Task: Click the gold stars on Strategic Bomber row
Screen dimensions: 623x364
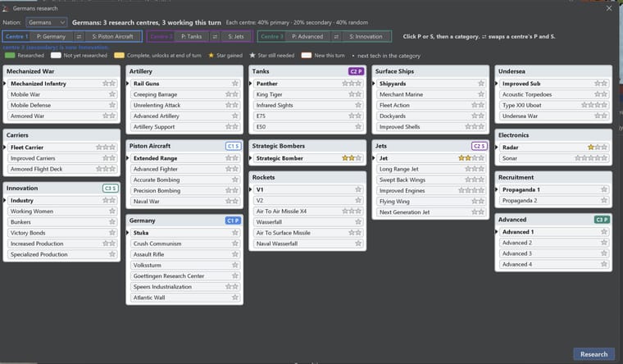Action: 348,158
